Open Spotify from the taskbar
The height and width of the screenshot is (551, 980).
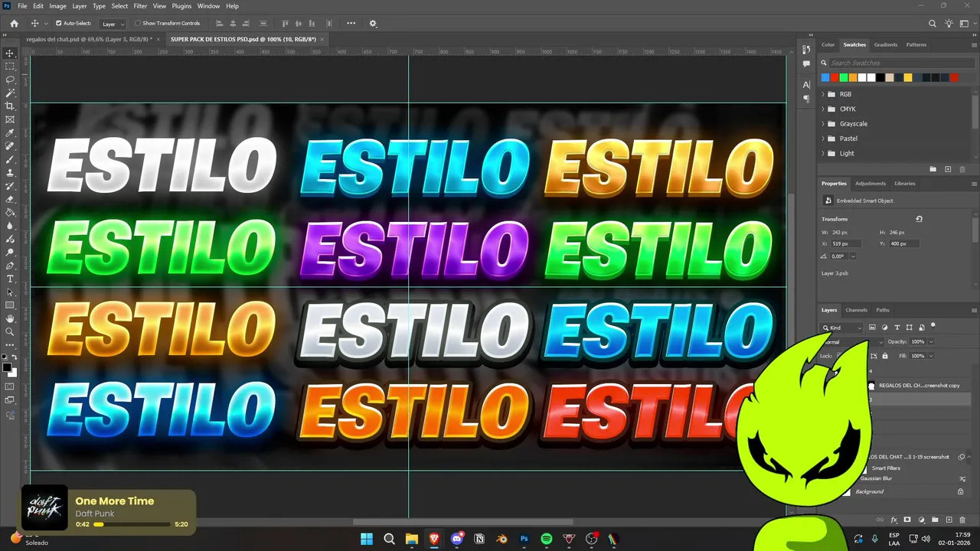(x=547, y=539)
